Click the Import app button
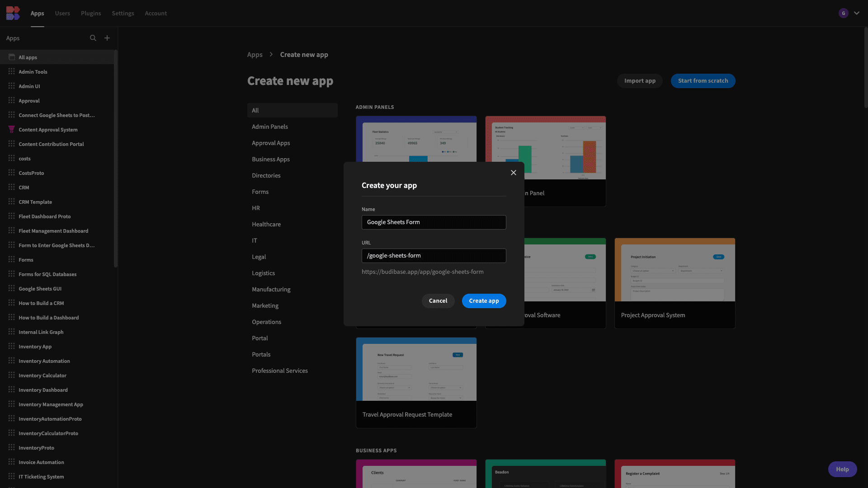 pyautogui.click(x=640, y=80)
